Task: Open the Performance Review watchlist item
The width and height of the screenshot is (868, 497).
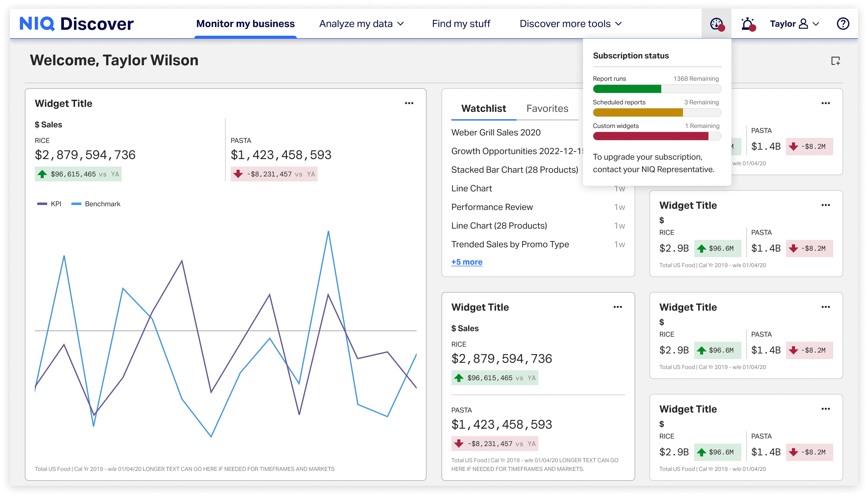Action: pos(491,207)
